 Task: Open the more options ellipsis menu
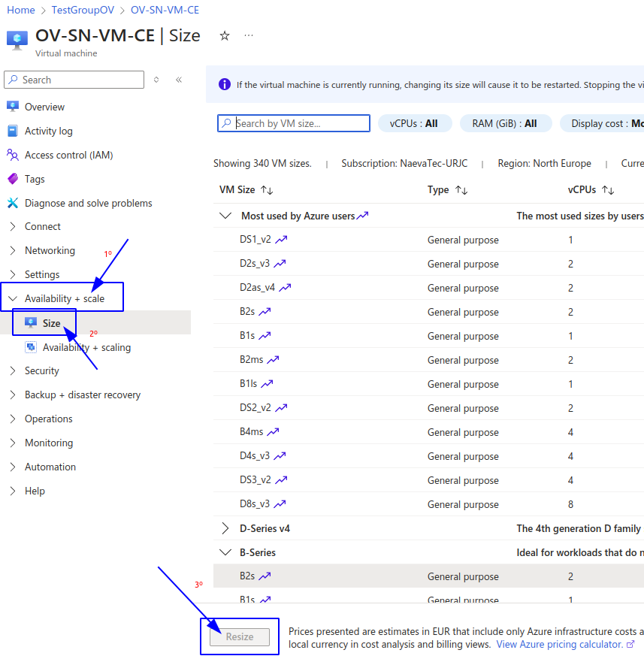tap(249, 35)
